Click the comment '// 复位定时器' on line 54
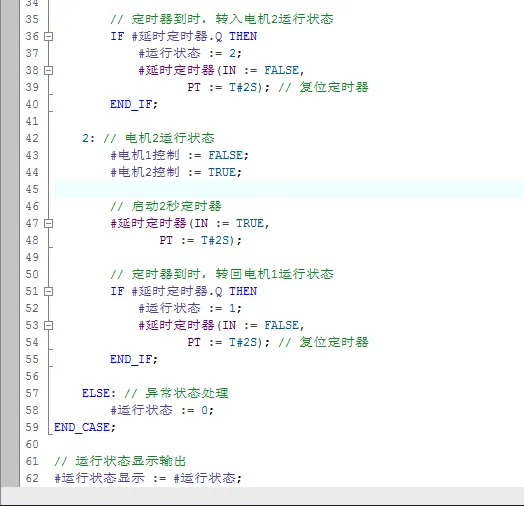The height and width of the screenshot is (506, 524). pyautogui.click(x=323, y=342)
